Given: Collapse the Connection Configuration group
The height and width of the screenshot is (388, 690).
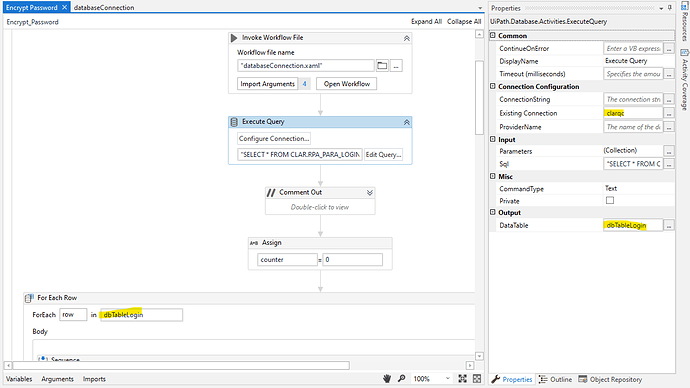Looking at the screenshot, I should 493,86.
